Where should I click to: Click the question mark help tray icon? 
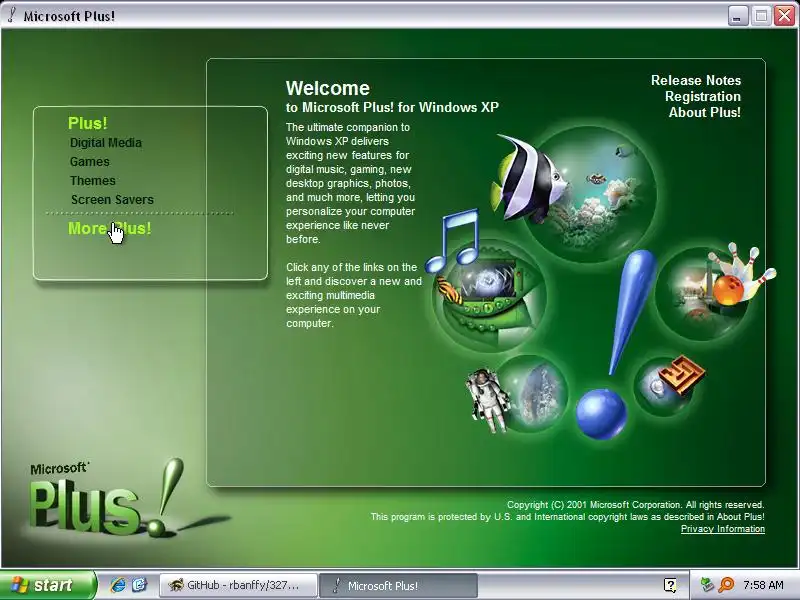tap(670, 585)
